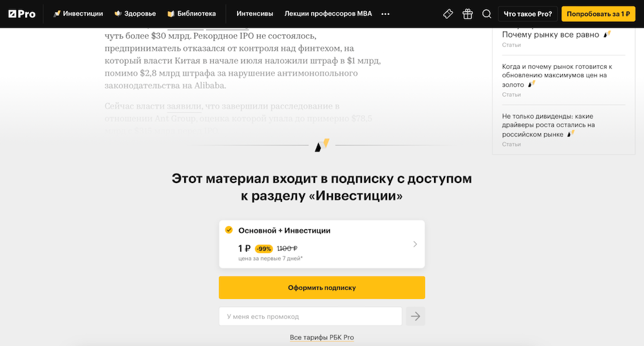Open the more menu with three dots

385,14
